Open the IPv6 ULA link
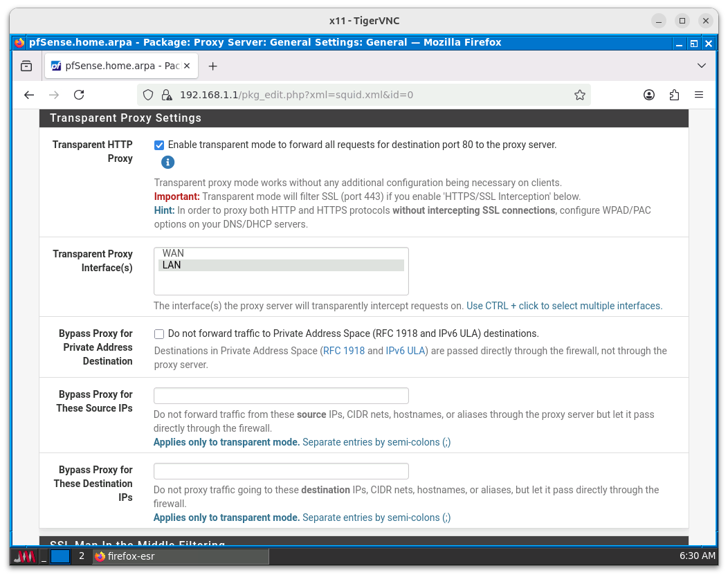This screenshot has height=577, width=728. [x=405, y=351]
